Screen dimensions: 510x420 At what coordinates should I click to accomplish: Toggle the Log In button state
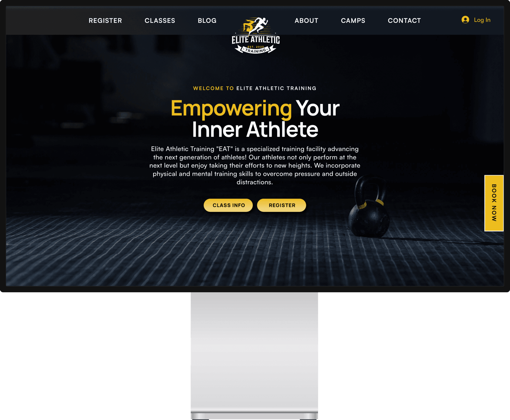(475, 19)
